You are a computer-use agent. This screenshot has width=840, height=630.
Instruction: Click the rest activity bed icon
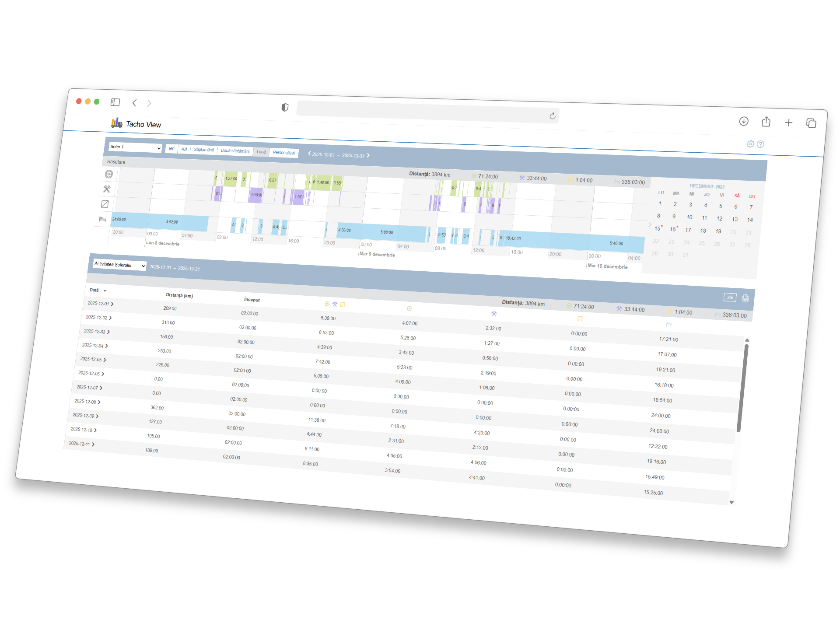click(x=103, y=219)
